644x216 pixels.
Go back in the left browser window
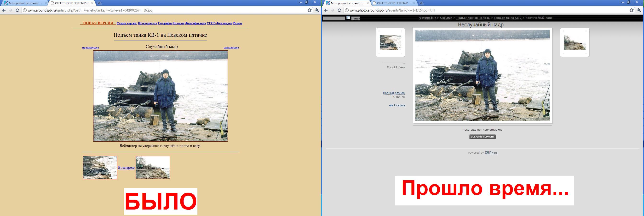pyautogui.click(x=4, y=10)
